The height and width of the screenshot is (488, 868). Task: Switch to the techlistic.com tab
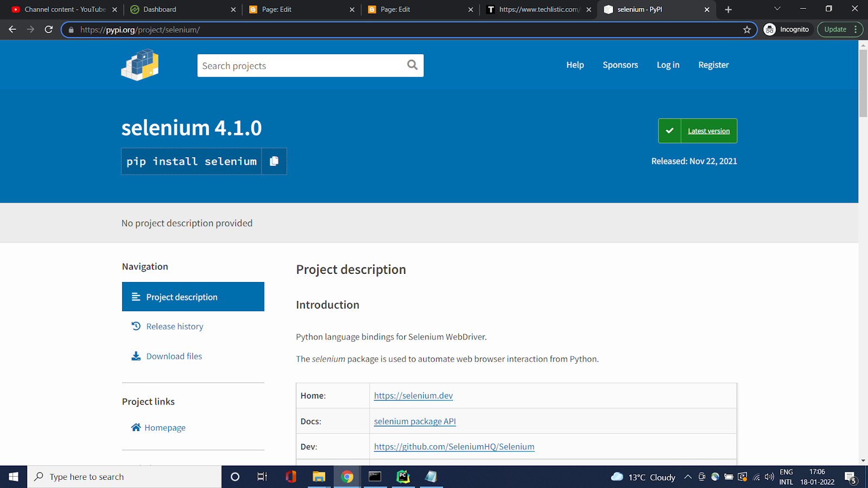pyautogui.click(x=539, y=9)
